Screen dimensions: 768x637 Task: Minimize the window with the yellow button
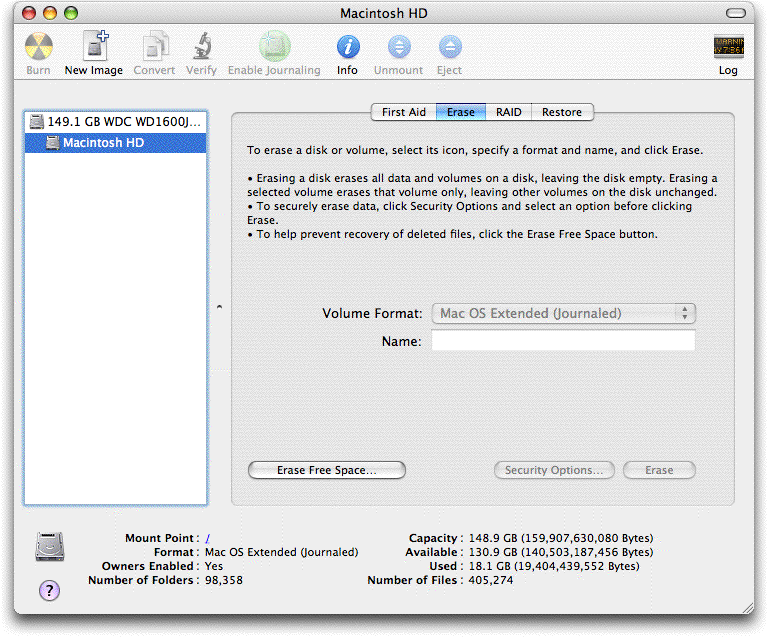click(50, 13)
